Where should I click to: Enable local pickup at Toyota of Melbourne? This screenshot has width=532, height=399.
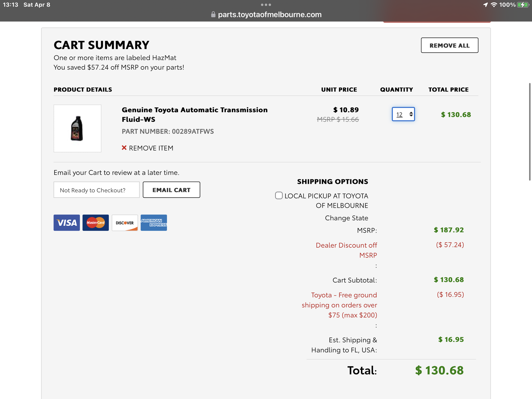tap(279, 196)
